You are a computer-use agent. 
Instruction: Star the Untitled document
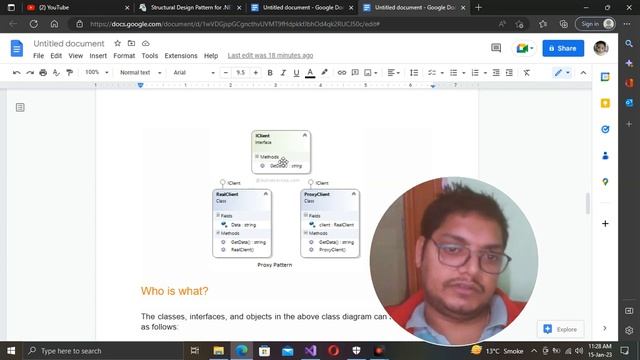pyautogui.click(x=118, y=43)
